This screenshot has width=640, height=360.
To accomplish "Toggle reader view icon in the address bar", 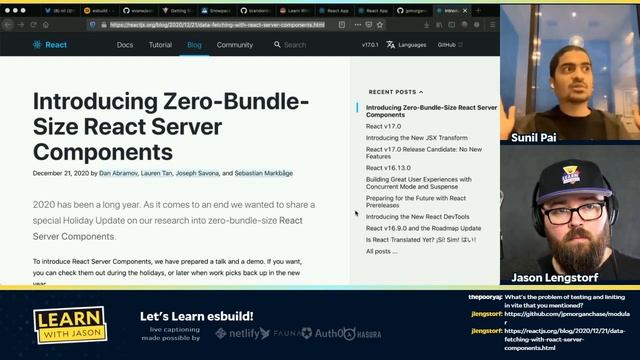I will [x=342, y=25].
